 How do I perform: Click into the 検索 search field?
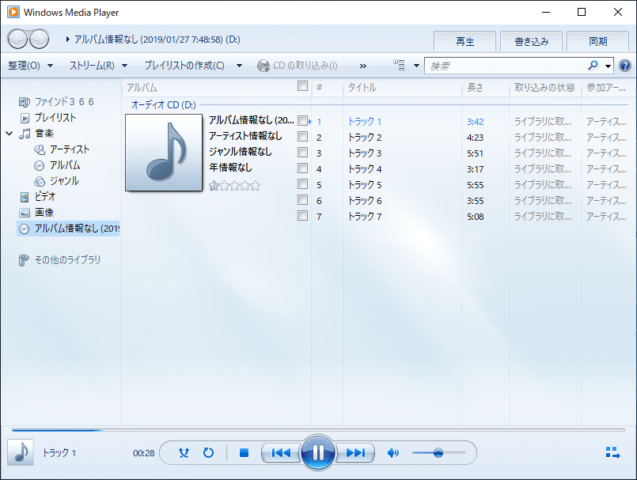click(506, 66)
